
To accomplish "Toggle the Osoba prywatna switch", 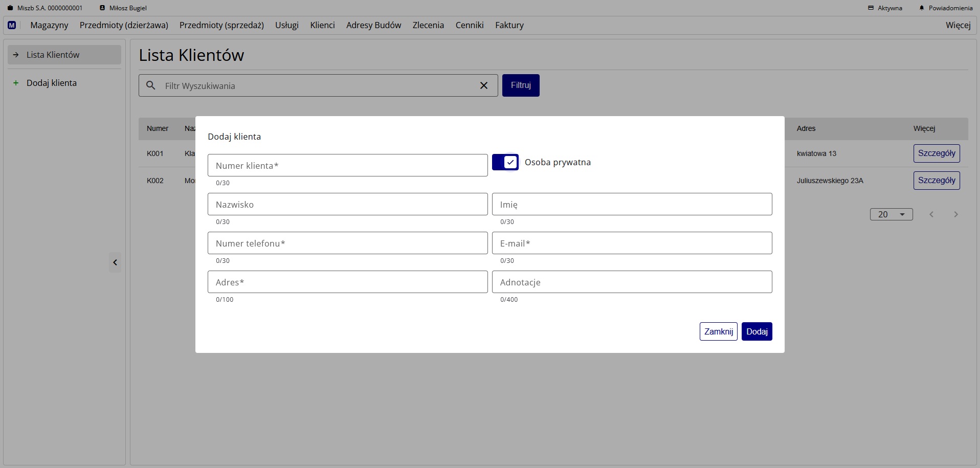I will (505, 162).
